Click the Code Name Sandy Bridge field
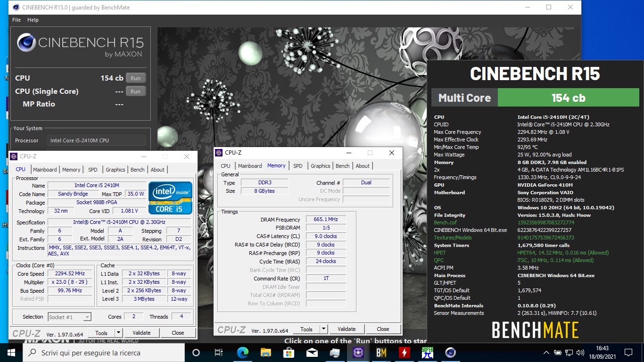Viewport: 644px width, 362px height. 73,194
